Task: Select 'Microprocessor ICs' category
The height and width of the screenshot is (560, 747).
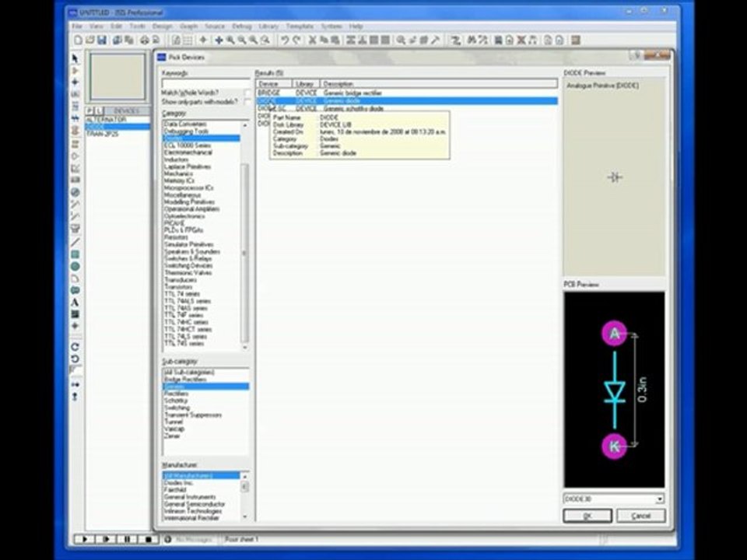Action: (x=188, y=187)
